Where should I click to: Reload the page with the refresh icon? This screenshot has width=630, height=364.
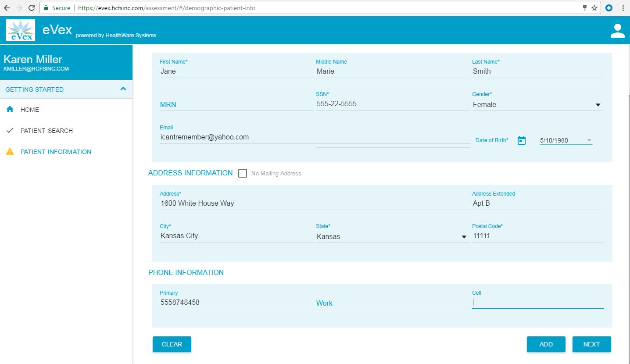click(x=32, y=8)
